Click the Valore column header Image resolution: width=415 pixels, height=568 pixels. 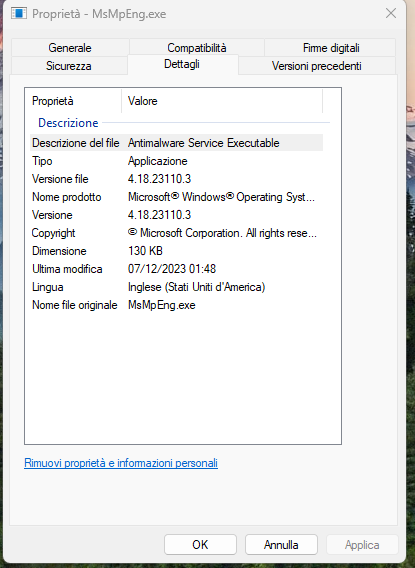(222, 101)
